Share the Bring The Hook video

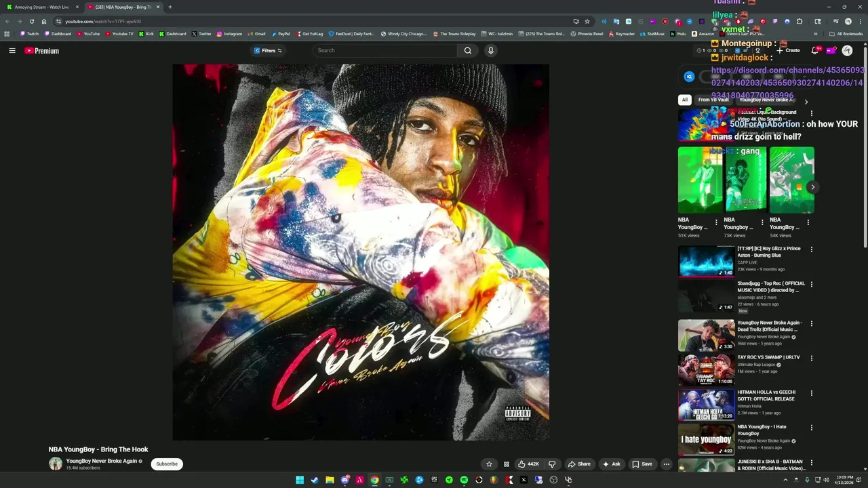pyautogui.click(x=579, y=464)
